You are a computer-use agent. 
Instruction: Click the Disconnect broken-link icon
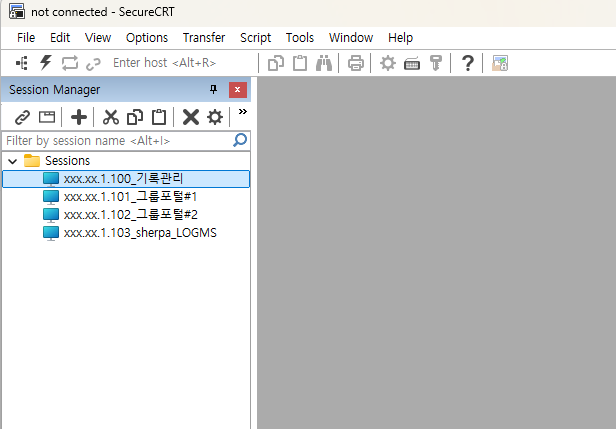coord(93,64)
